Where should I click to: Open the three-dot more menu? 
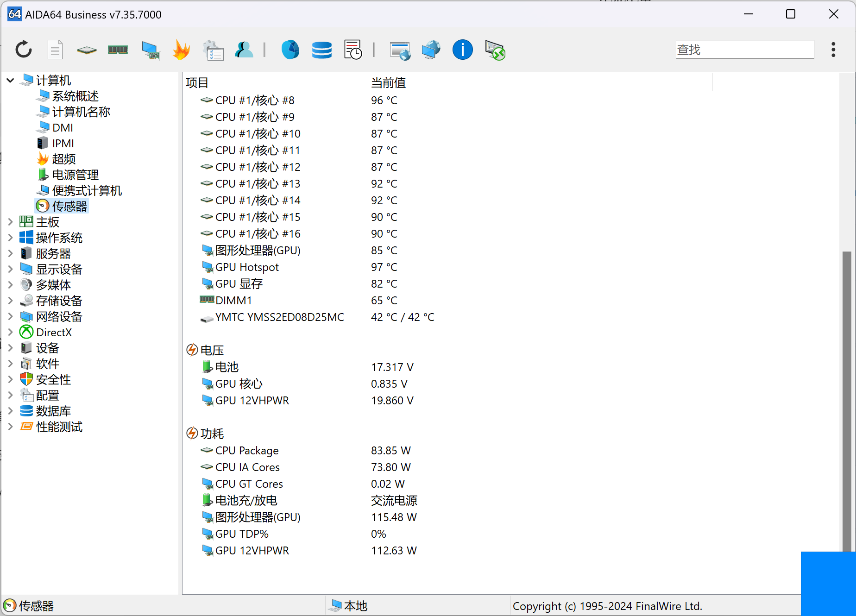(833, 50)
